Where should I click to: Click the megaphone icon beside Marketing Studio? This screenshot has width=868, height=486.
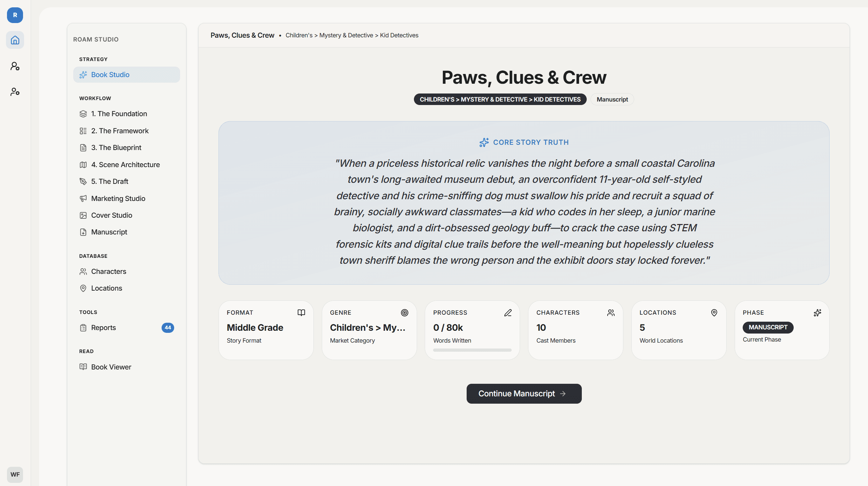click(83, 198)
